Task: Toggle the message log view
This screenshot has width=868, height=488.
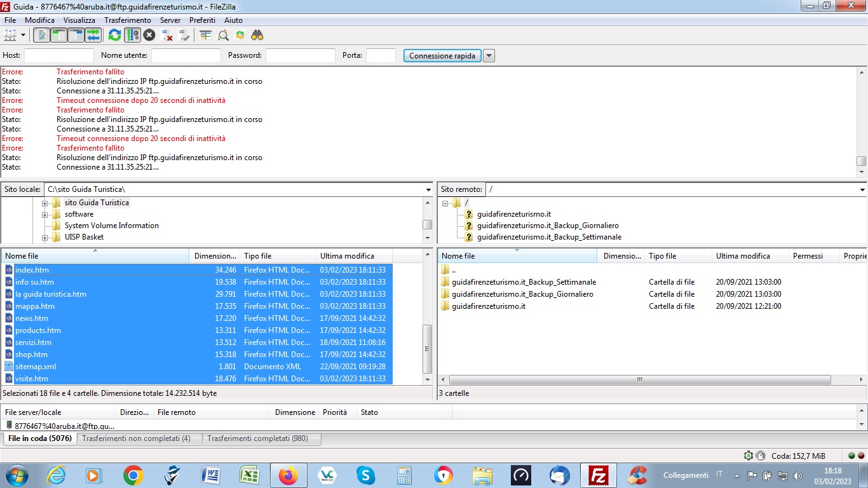Action: pyautogui.click(x=42, y=35)
